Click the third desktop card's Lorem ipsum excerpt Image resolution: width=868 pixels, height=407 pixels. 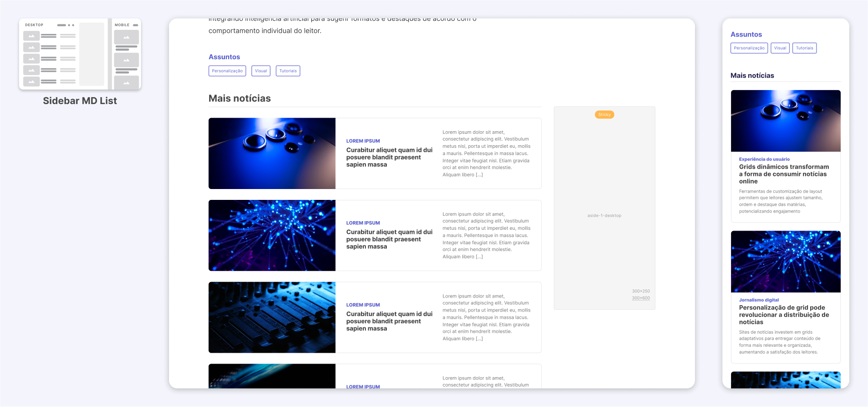[487, 317]
